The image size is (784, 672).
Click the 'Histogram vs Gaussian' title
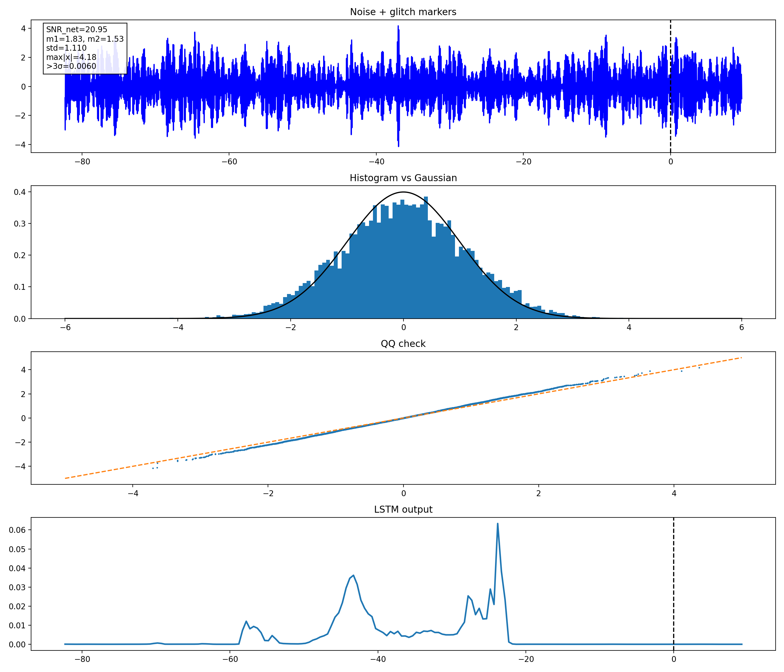coord(403,178)
